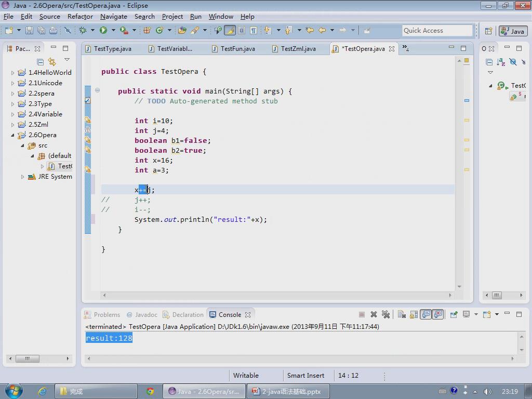Click the External Tools run icon
This screenshot has height=399, width=532.
coord(124,31)
